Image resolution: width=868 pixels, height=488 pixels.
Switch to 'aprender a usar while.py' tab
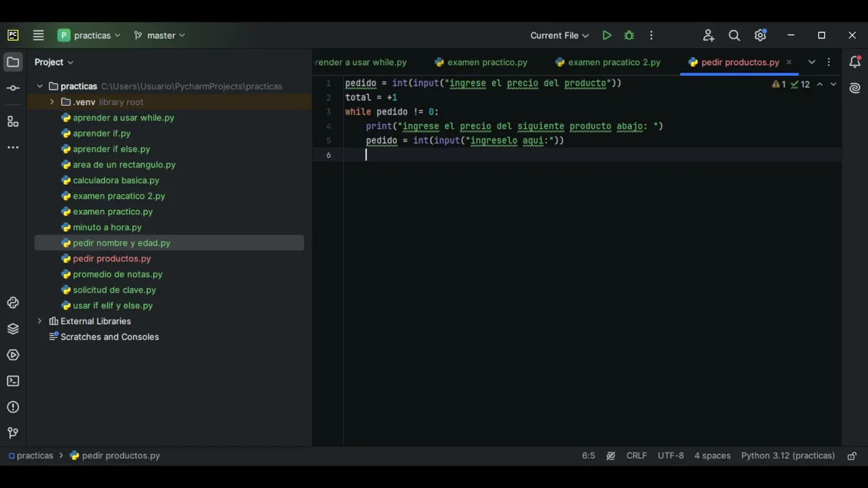click(361, 62)
